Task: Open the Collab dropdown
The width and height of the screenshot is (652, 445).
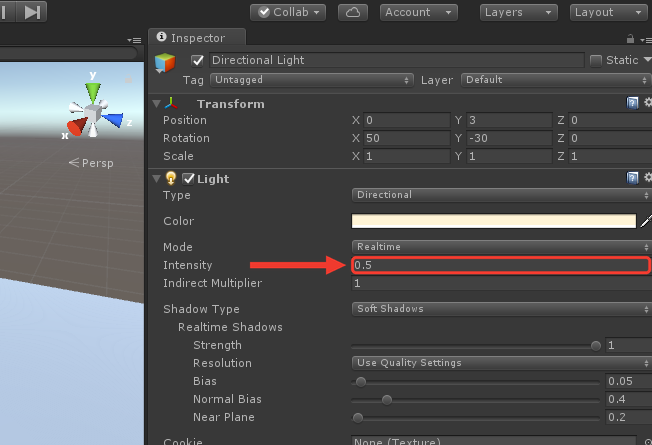Action: [288, 12]
